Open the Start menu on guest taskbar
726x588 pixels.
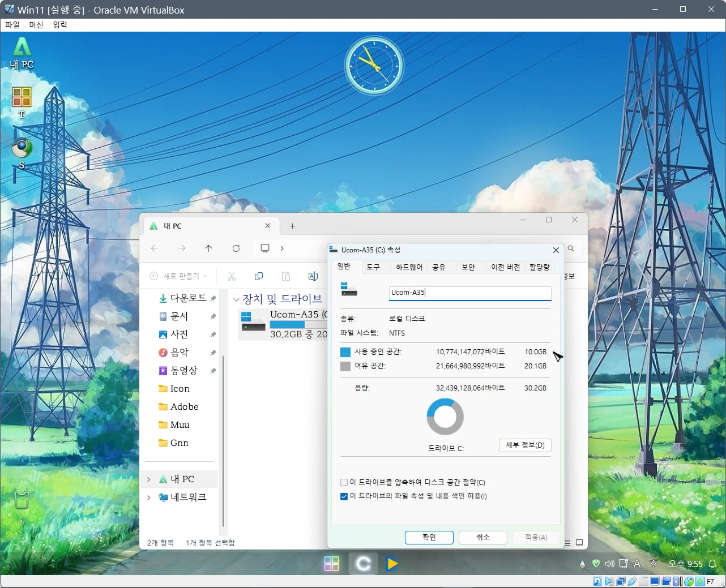click(332, 564)
